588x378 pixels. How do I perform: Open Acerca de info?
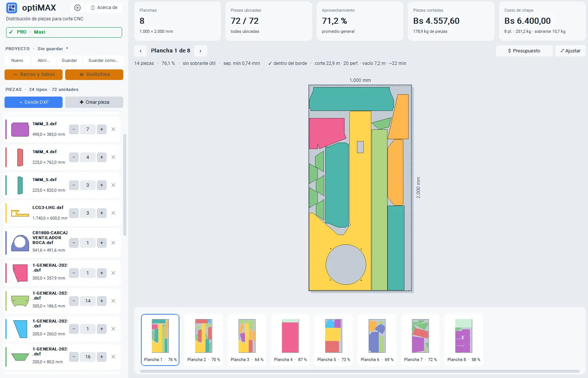[x=104, y=8]
